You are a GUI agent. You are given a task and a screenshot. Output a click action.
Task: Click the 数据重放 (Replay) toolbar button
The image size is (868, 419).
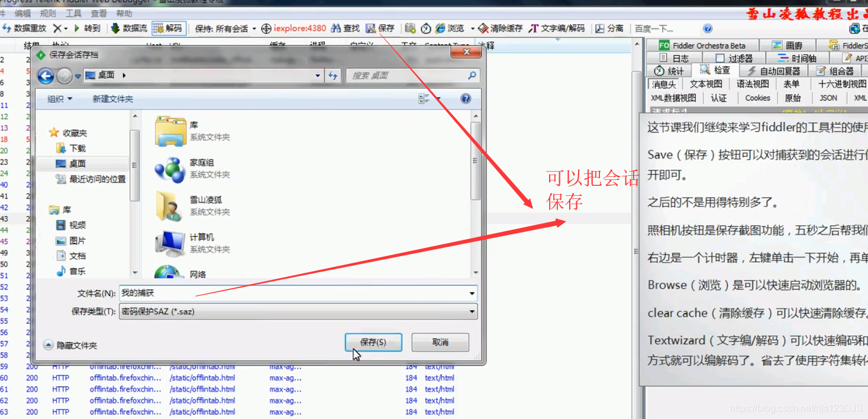24,28
